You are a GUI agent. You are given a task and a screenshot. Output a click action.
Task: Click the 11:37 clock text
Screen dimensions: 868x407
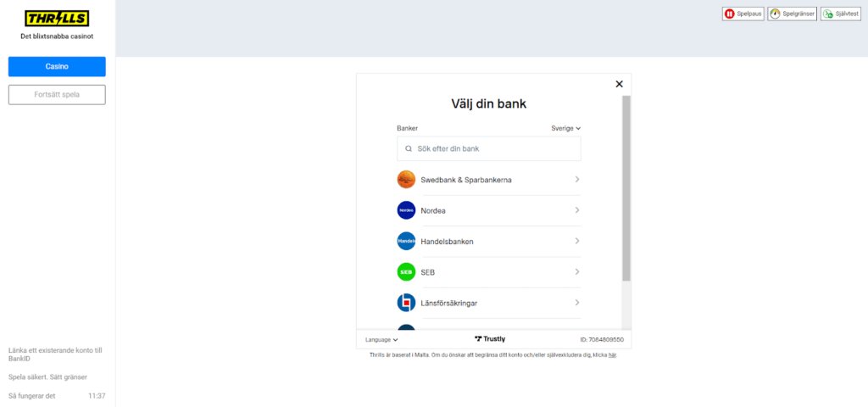97,396
